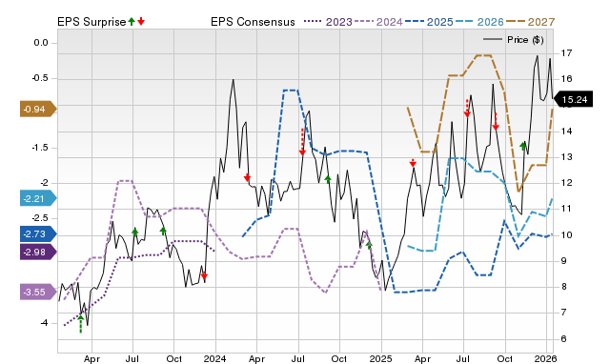
Task: Click the light purple -3.55 value tag
Action: click(38, 292)
